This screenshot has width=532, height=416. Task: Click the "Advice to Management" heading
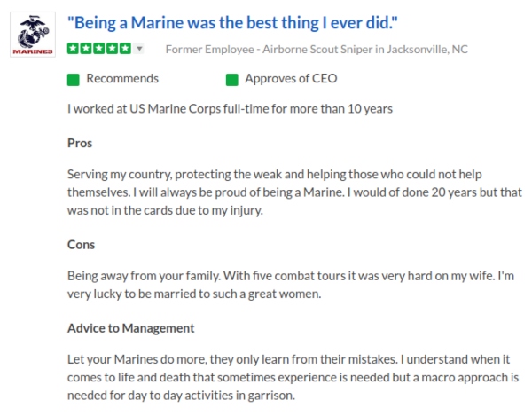(131, 328)
